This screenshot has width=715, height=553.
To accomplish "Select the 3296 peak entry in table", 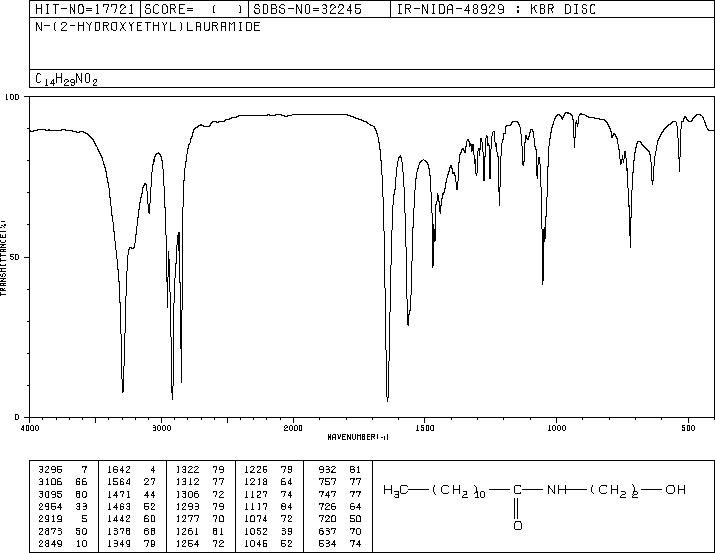I will [x=62, y=470].
